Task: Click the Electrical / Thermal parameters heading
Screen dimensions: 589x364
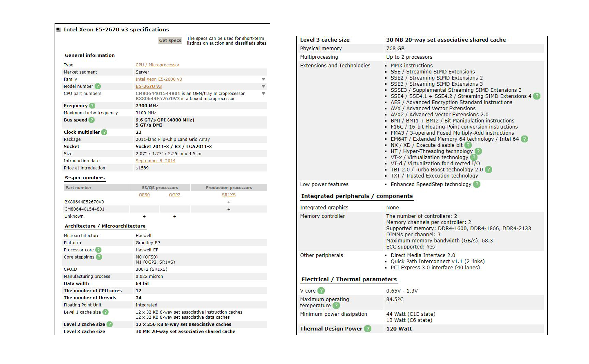Action: (x=349, y=280)
